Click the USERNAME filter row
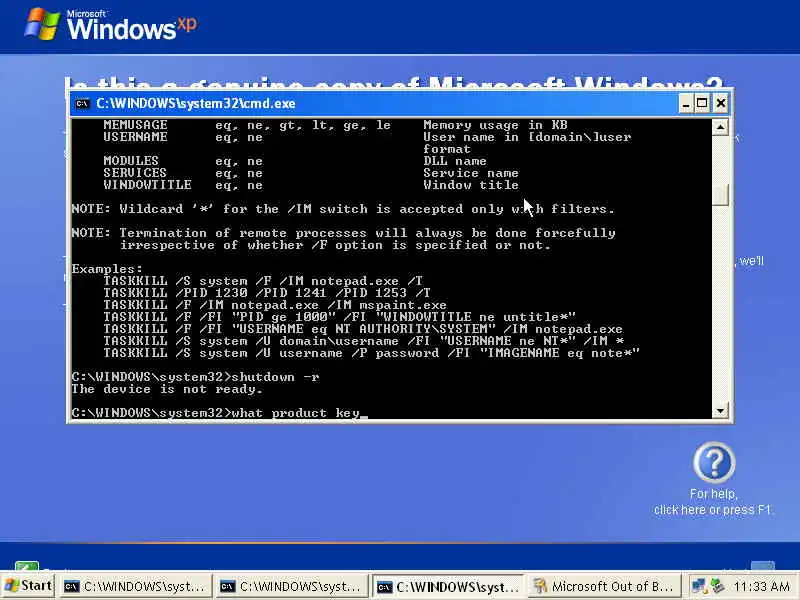This screenshot has height=600, width=800. tap(367, 137)
